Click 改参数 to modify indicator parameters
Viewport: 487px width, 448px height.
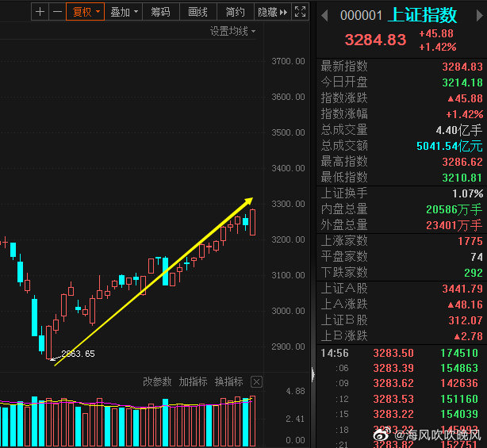158,381
